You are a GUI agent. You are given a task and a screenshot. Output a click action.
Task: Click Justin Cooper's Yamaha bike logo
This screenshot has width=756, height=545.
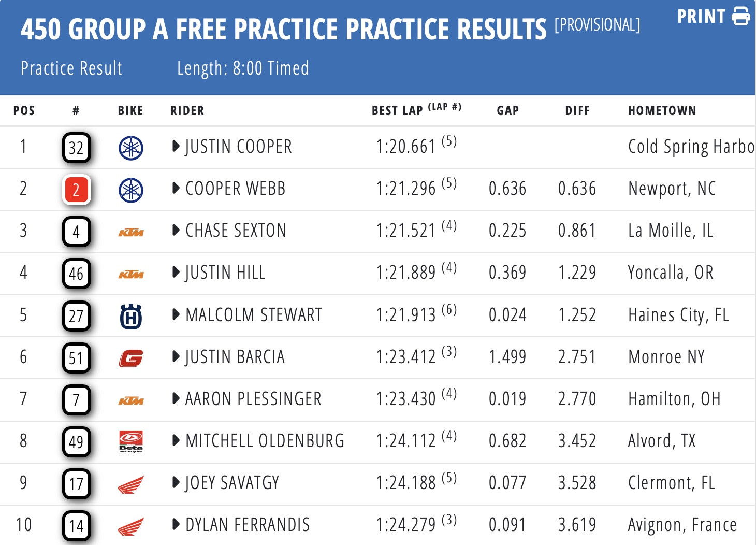click(x=130, y=148)
